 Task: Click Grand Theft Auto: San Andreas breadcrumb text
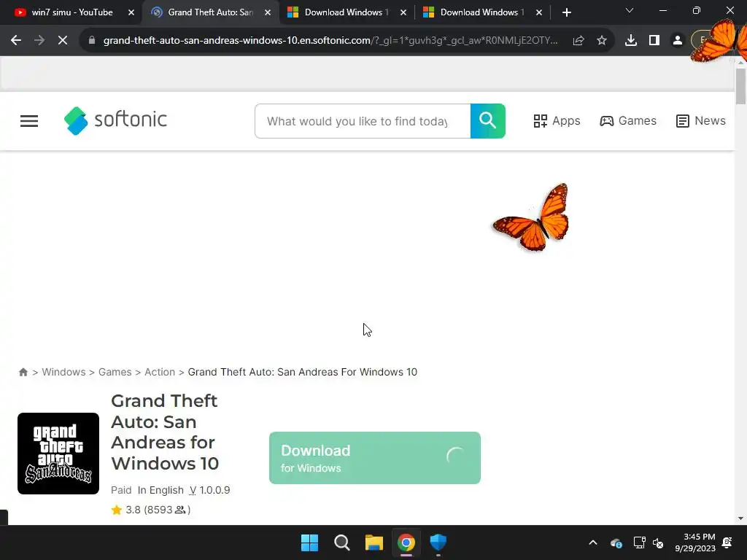303,372
